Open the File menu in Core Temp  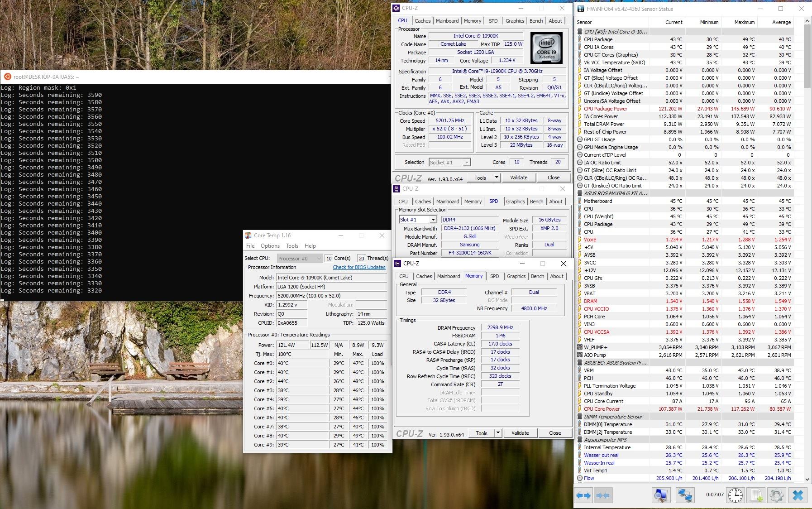250,246
